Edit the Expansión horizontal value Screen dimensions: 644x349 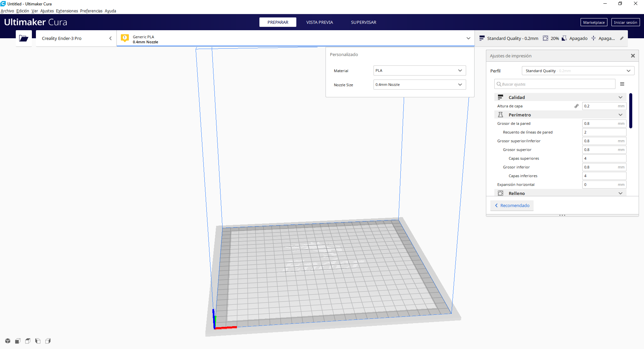(x=604, y=185)
